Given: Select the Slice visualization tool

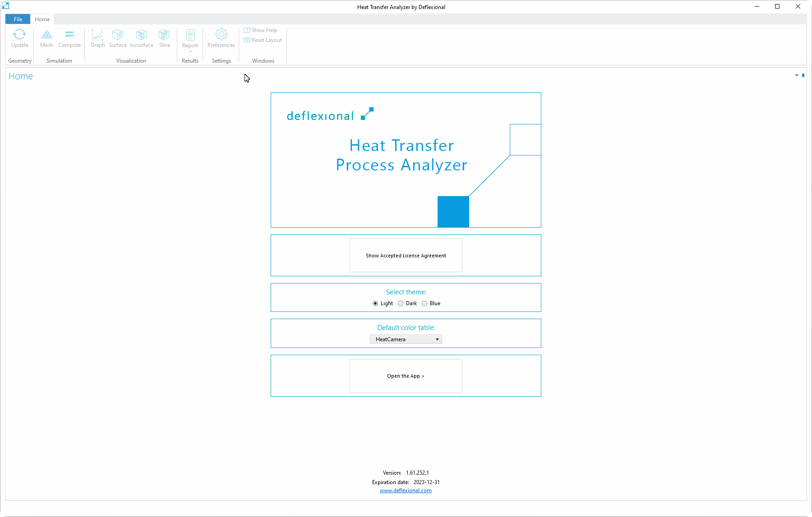Looking at the screenshot, I should tap(164, 38).
